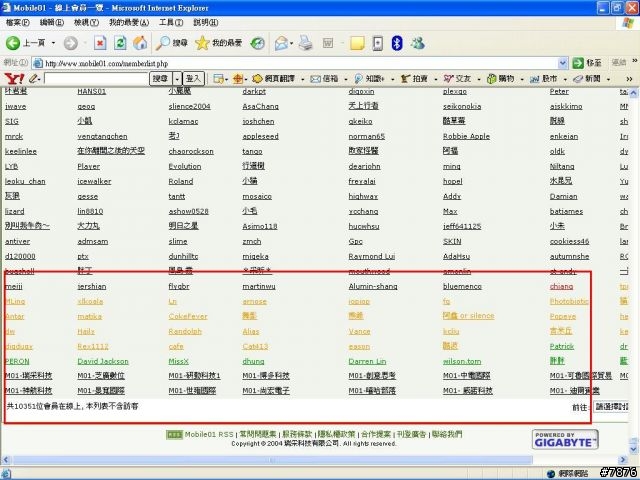Open Yahoo 知識+ button

coord(369,78)
